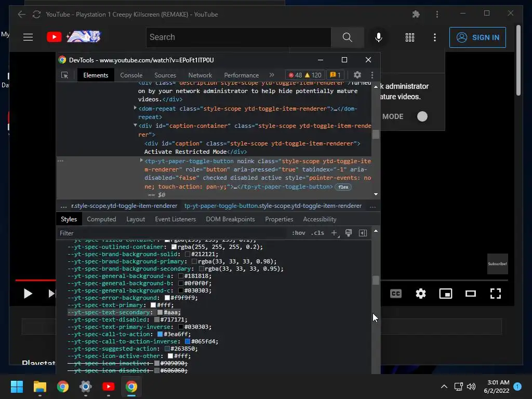
Task: Click the Styles Filter input
Action: click(x=171, y=233)
